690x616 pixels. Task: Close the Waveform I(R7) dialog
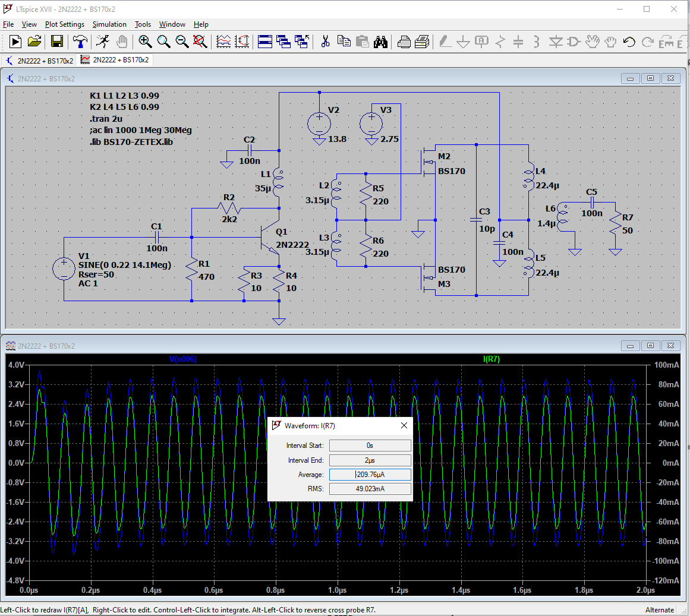pyautogui.click(x=404, y=425)
